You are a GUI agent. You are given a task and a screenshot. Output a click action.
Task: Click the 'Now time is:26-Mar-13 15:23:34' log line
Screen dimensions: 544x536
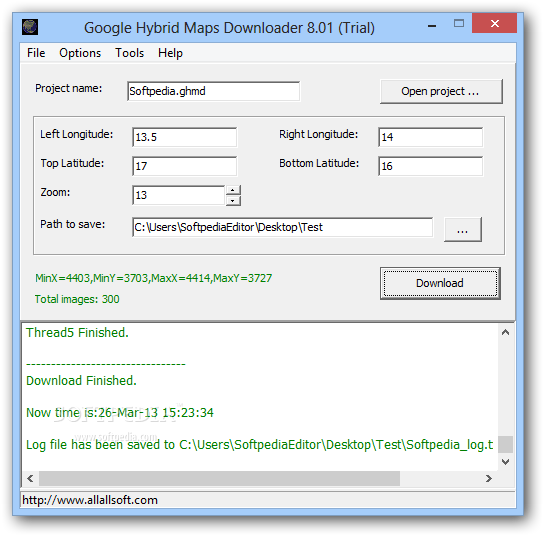pos(120,412)
